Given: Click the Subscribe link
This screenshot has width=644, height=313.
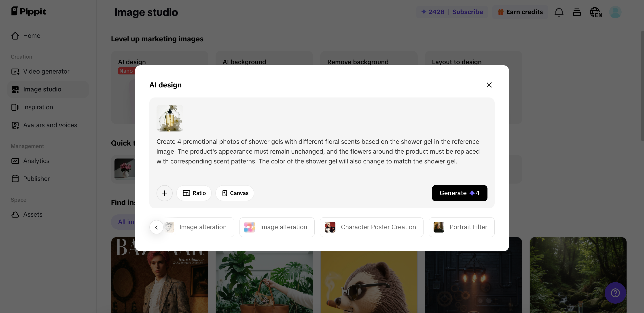Looking at the screenshot, I should click(x=468, y=12).
